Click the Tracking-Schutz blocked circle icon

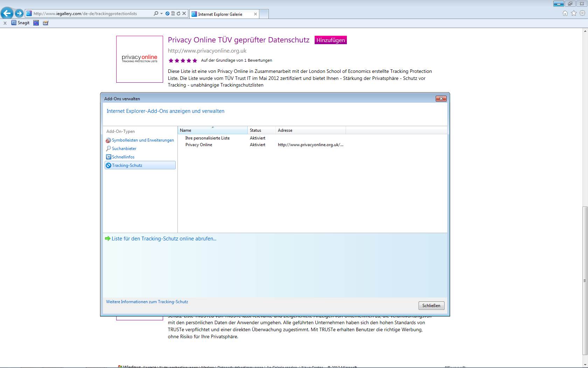108,165
